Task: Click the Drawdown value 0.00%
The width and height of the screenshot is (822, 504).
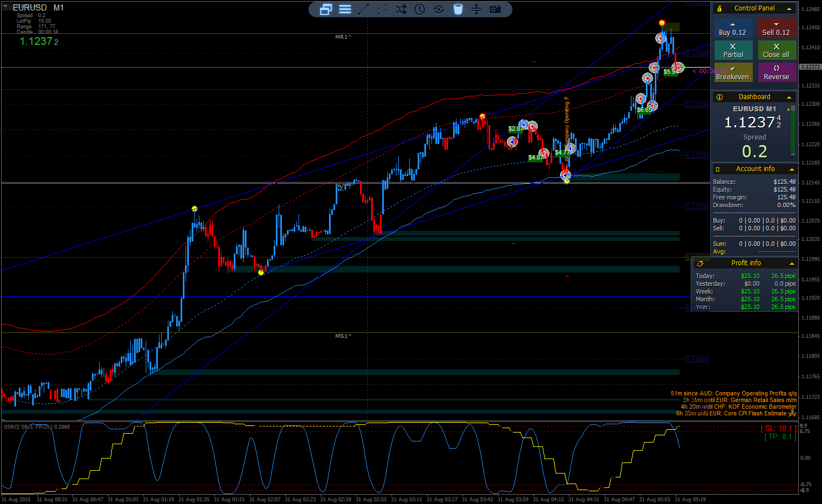Action: 787,205
